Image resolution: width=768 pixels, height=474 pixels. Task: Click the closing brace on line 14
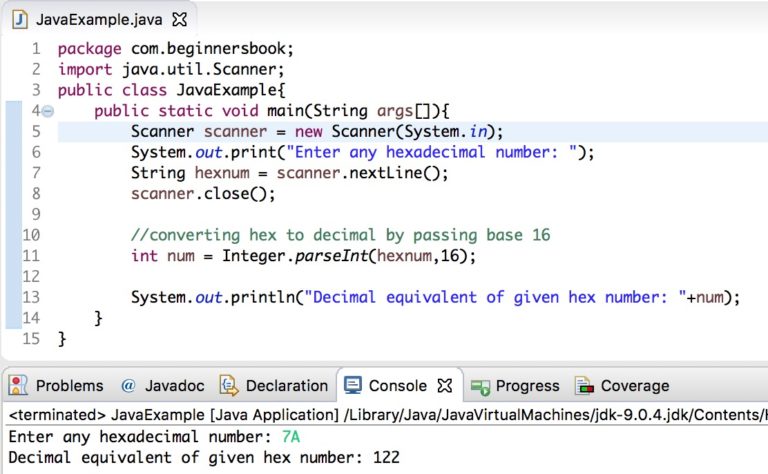98,318
